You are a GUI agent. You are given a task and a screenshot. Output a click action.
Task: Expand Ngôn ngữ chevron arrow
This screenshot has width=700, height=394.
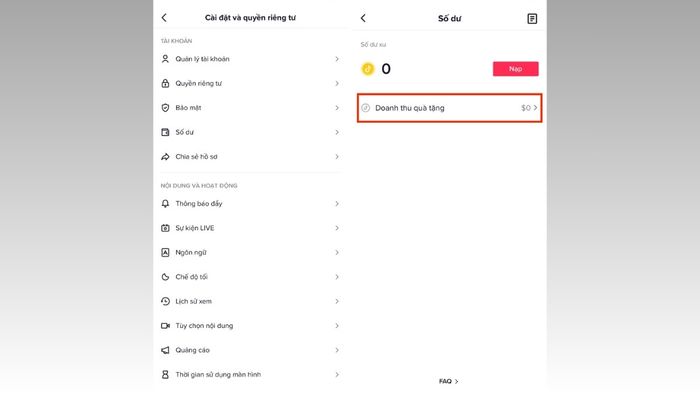[337, 253]
